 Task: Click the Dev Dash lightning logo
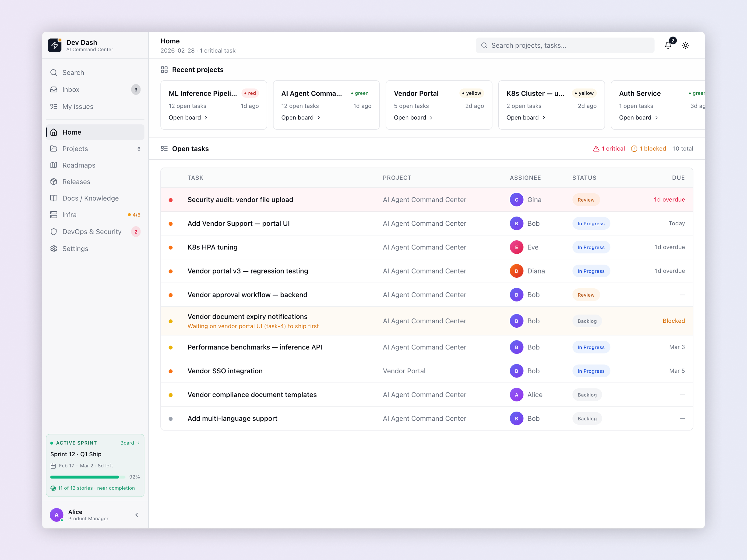pyautogui.click(x=55, y=45)
